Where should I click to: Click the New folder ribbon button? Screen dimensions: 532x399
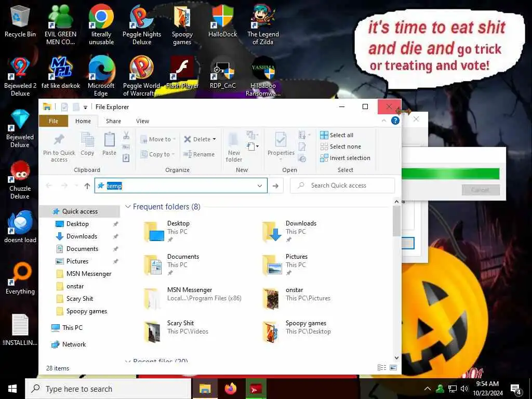(234, 148)
